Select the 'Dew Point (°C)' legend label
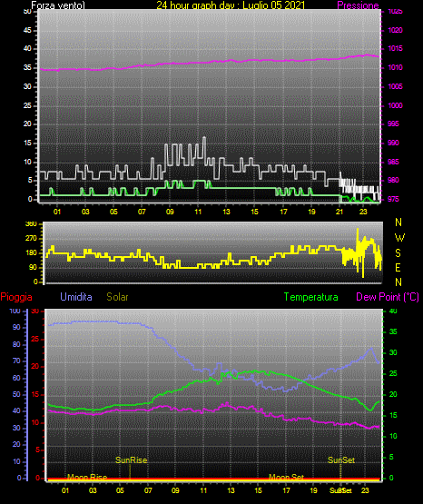Screen dimensions: 423x504 (388, 297)
